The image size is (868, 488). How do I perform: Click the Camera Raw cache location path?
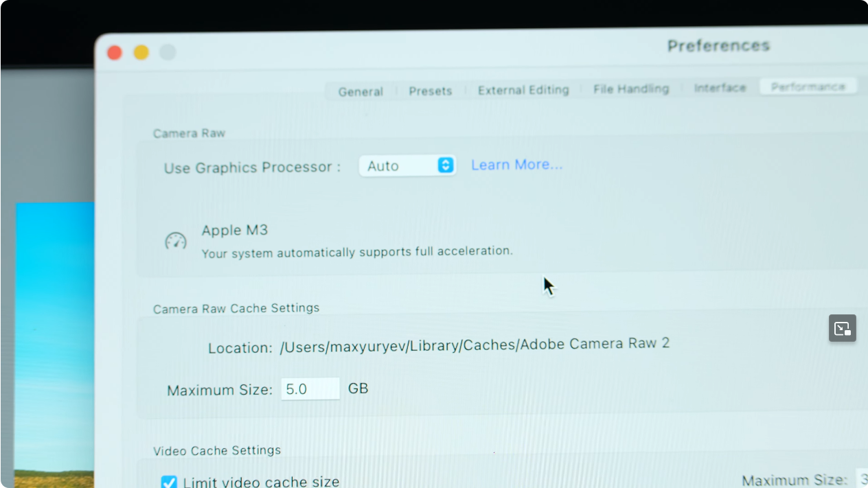[x=475, y=345]
